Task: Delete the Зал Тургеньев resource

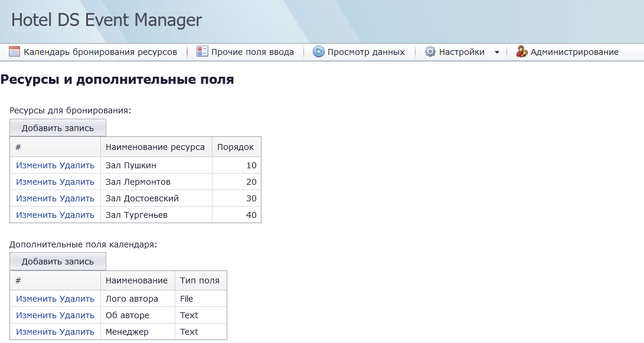Action: point(77,214)
